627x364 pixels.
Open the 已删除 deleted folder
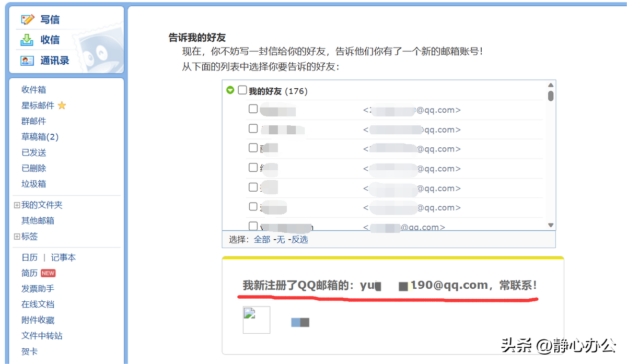coord(33,168)
